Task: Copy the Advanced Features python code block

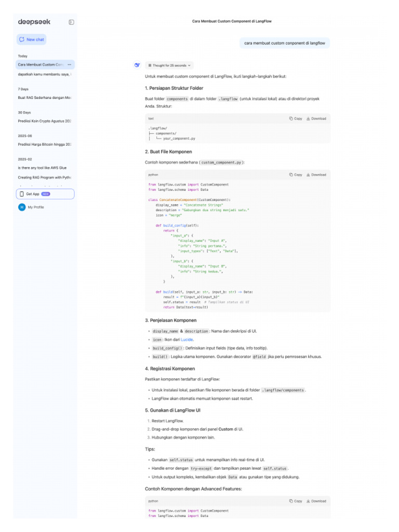Action: (x=296, y=501)
